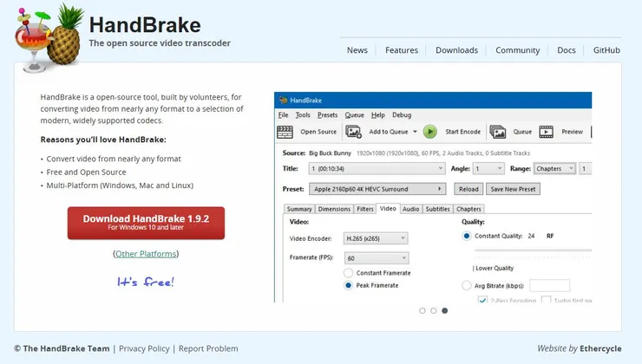This screenshot has width=642, height=364.
Task: Open the Title dropdown showing 1 (00:10:34)
Action: 377,168
